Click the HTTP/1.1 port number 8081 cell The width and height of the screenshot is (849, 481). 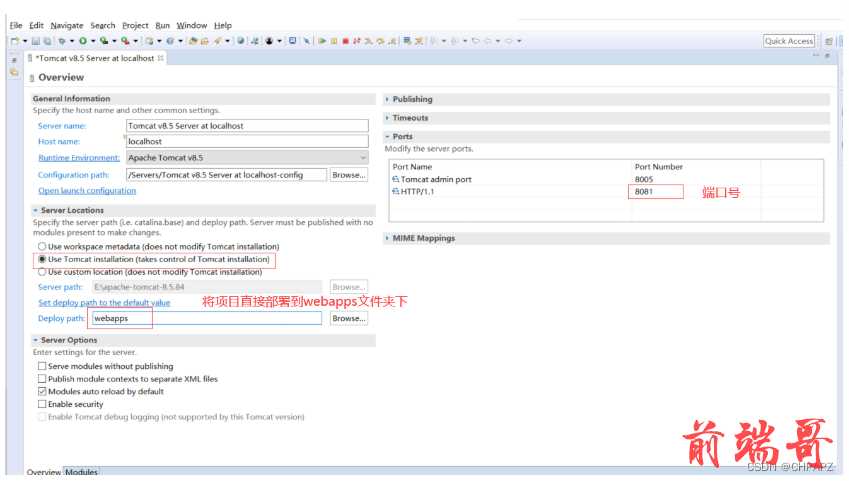656,192
